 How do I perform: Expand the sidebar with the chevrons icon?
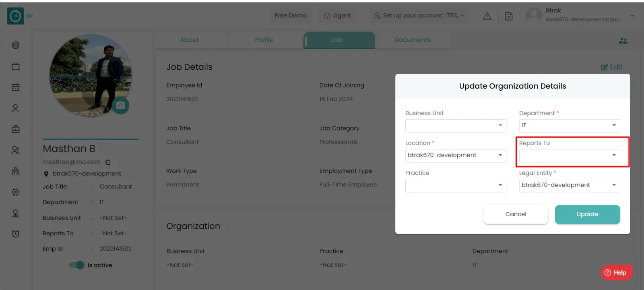pyautogui.click(x=30, y=16)
